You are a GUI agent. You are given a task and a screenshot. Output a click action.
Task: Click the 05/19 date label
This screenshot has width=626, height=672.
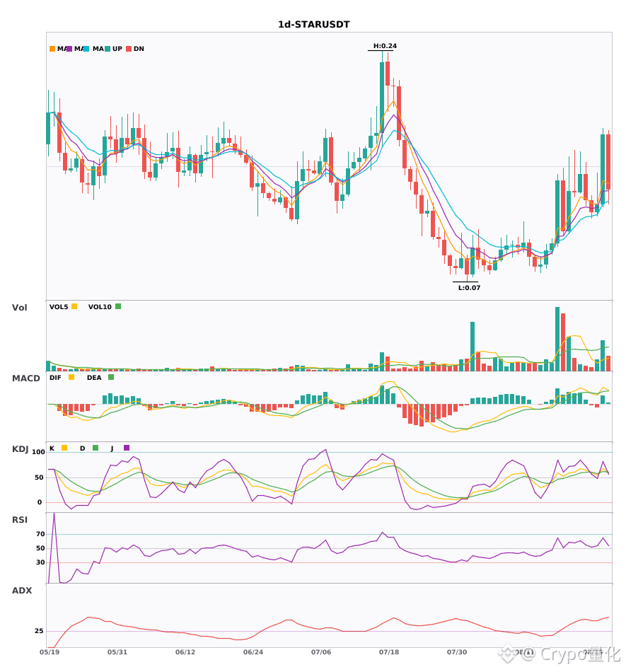(x=50, y=652)
